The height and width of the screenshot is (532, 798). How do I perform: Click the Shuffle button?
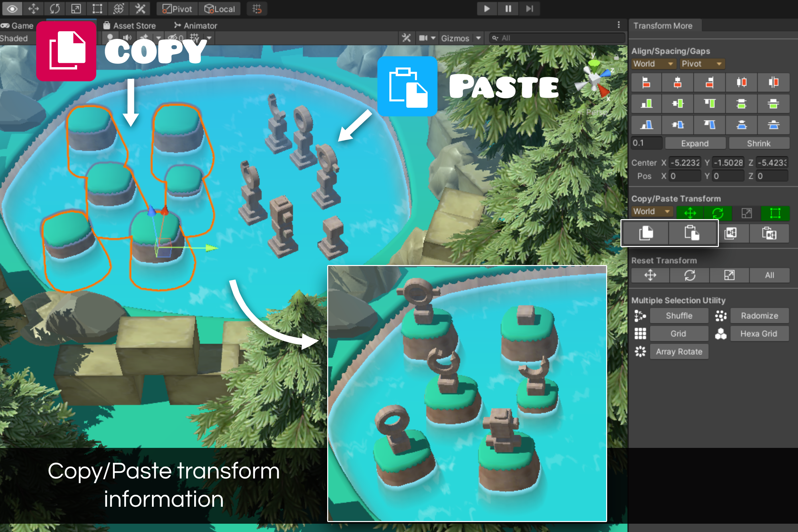[x=679, y=316]
